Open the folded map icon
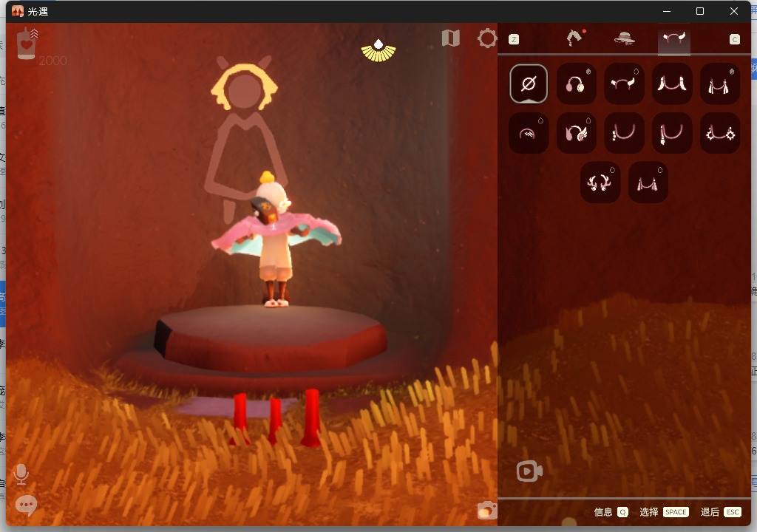Image resolution: width=757 pixels, height=532 pixels. [x=450, y=38]
